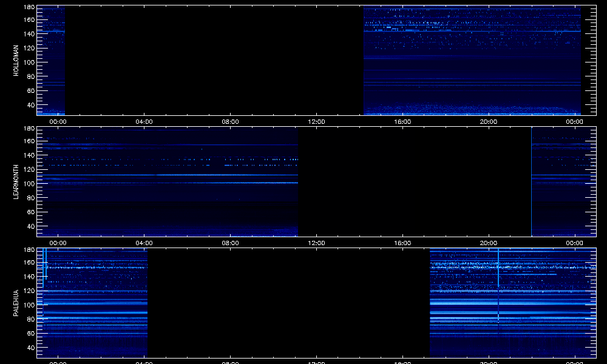Pick the 60 tick on LEARMONTH axis
The height and width of the screenshot is (364, 607).
[x=31, y=212]
